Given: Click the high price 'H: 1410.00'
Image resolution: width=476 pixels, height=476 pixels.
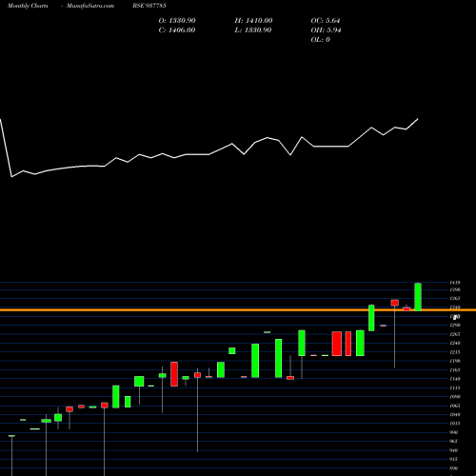Looking at the screenshot, I should click(253, 21).
